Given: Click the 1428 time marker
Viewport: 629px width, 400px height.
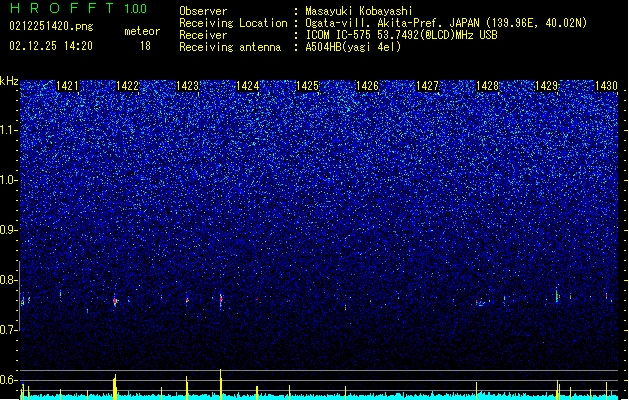Looking at the screenshot, I should pos(487,86).
